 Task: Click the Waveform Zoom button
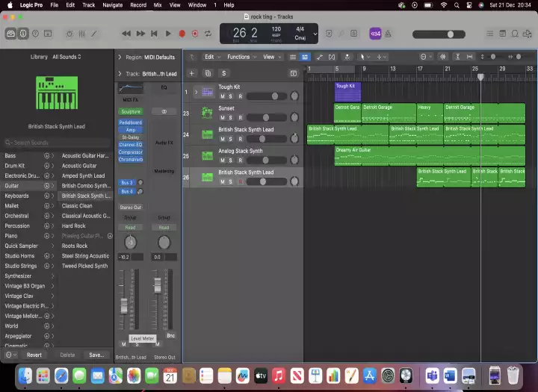pos(443,57)
